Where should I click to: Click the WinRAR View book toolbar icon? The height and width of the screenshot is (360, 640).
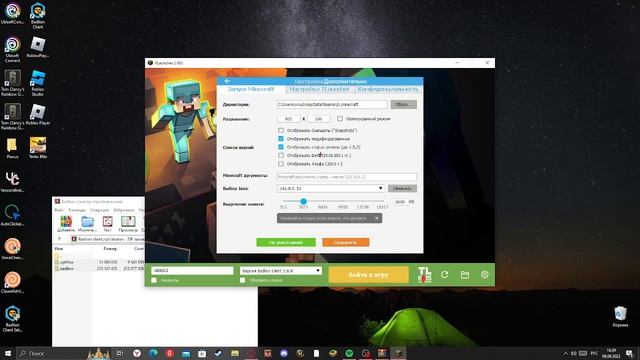pos(128,224)
